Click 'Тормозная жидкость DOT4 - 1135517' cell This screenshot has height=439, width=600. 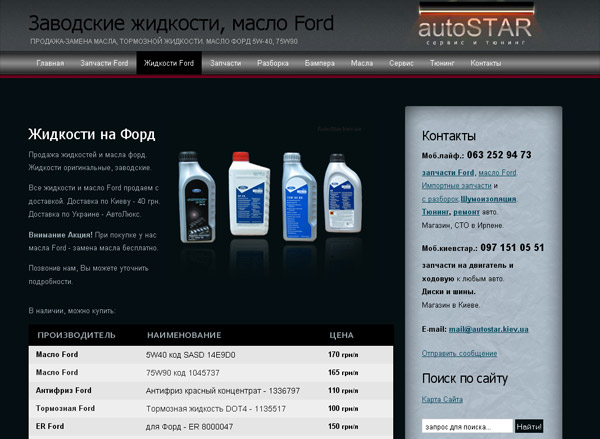[216, 409]
